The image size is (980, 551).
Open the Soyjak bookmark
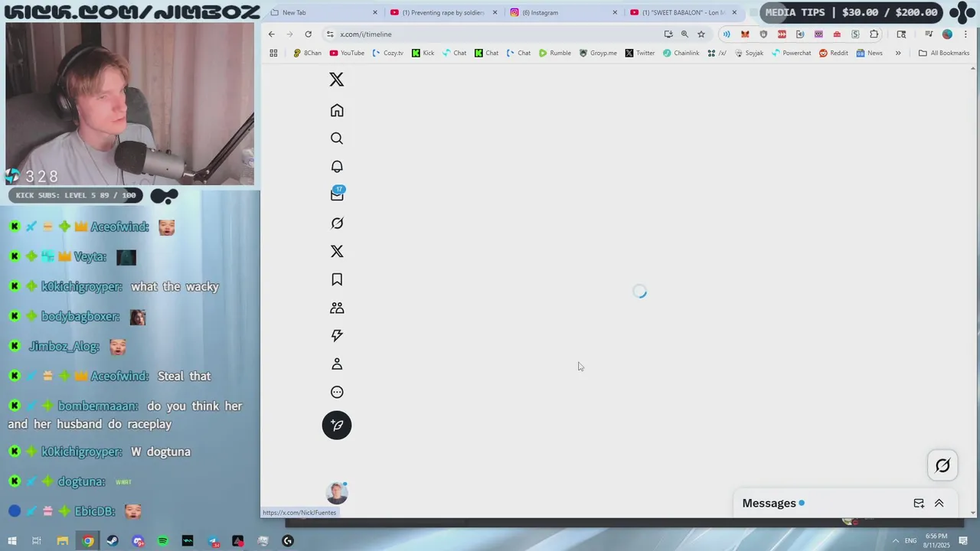click(x=749, y=53)
